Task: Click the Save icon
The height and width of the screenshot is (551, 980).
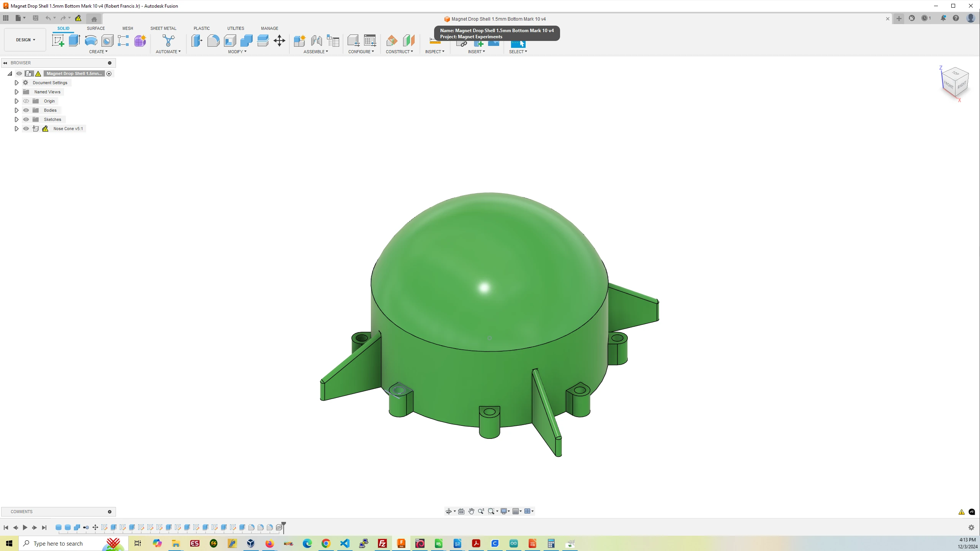Action: click(x=36, y=18)
